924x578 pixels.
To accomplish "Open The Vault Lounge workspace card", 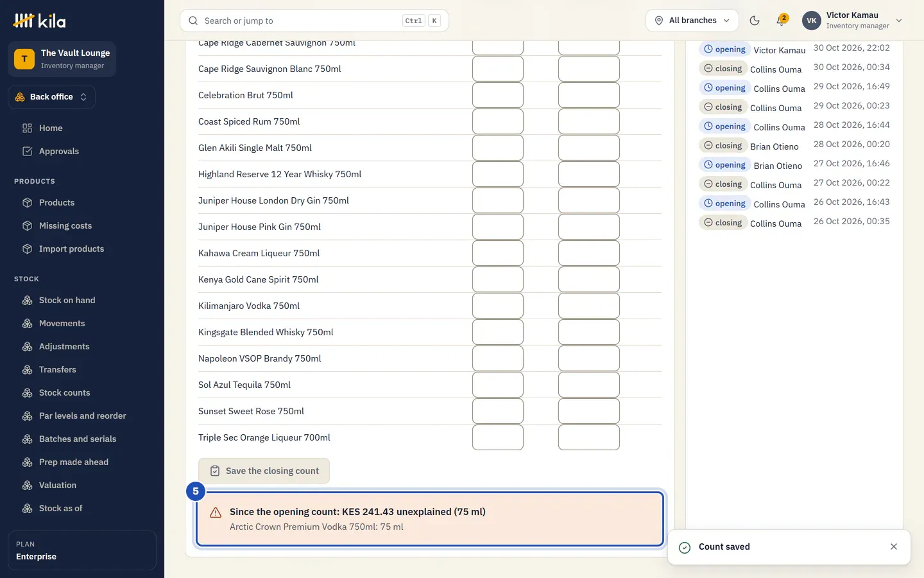I will point(62,59).
